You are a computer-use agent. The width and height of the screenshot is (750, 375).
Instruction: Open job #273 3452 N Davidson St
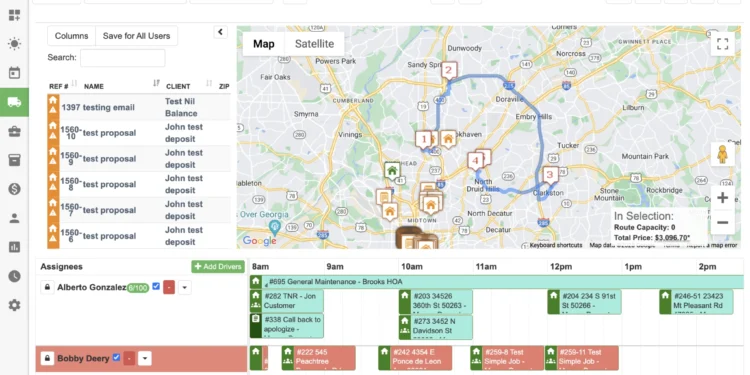[436, 327]
